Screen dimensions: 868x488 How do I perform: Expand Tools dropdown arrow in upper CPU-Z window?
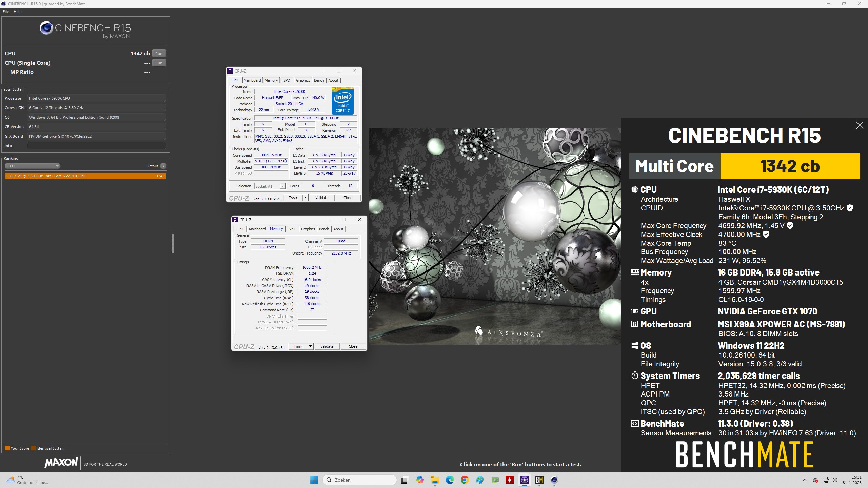305,198
